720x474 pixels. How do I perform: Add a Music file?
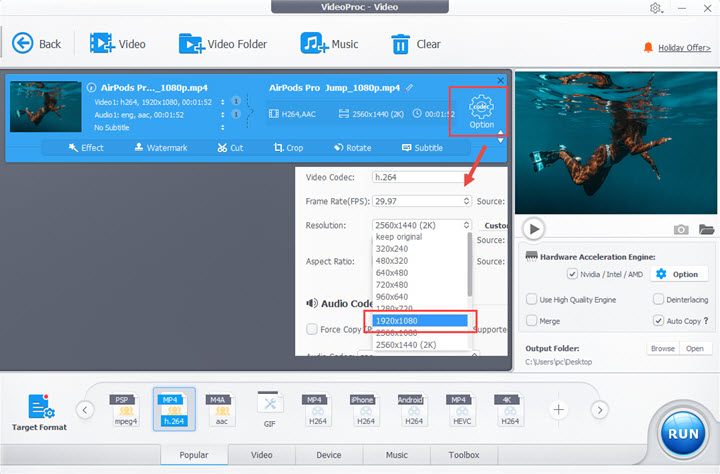point(329,44)
